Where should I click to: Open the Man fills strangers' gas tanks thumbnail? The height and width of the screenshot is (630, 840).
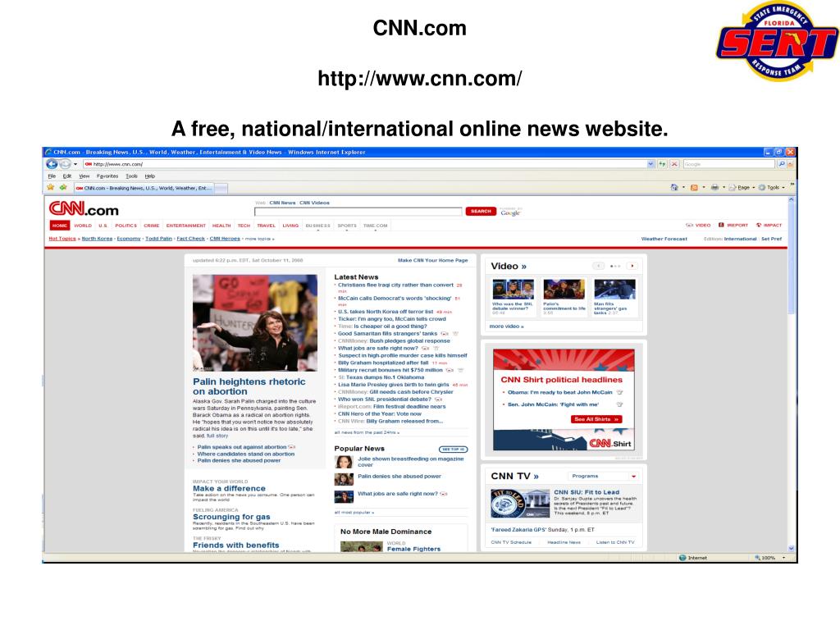tap(615, 290)
